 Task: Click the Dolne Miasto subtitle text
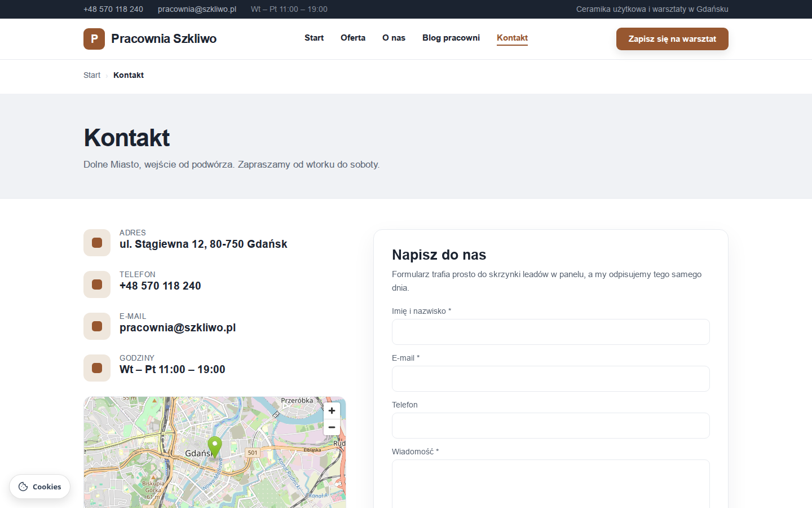(232, 164)
